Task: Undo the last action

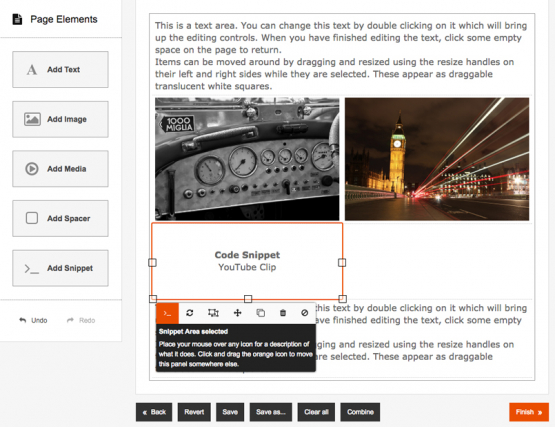Action: point(33,320)
